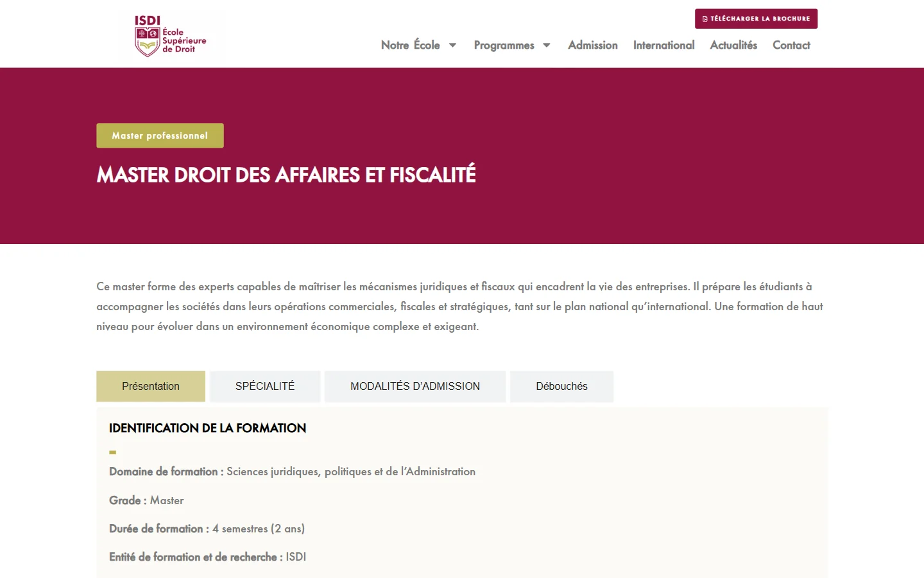View the Actualités page
The image size is (924, 578).
point(733,45)
